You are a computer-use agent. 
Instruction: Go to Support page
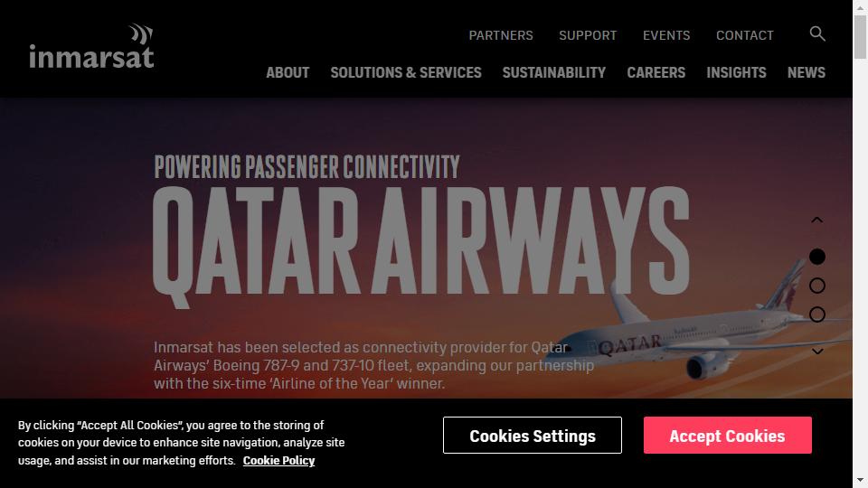[588, 35]
